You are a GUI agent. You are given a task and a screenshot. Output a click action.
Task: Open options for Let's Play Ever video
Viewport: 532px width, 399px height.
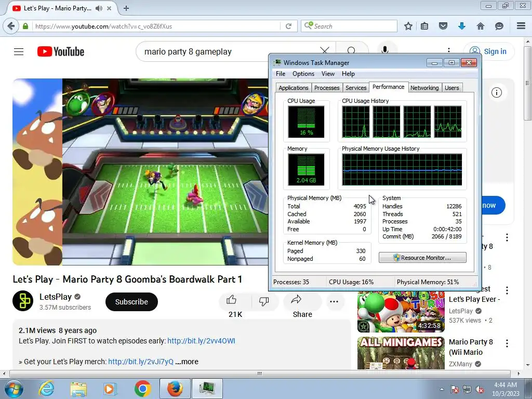(507, 290)
